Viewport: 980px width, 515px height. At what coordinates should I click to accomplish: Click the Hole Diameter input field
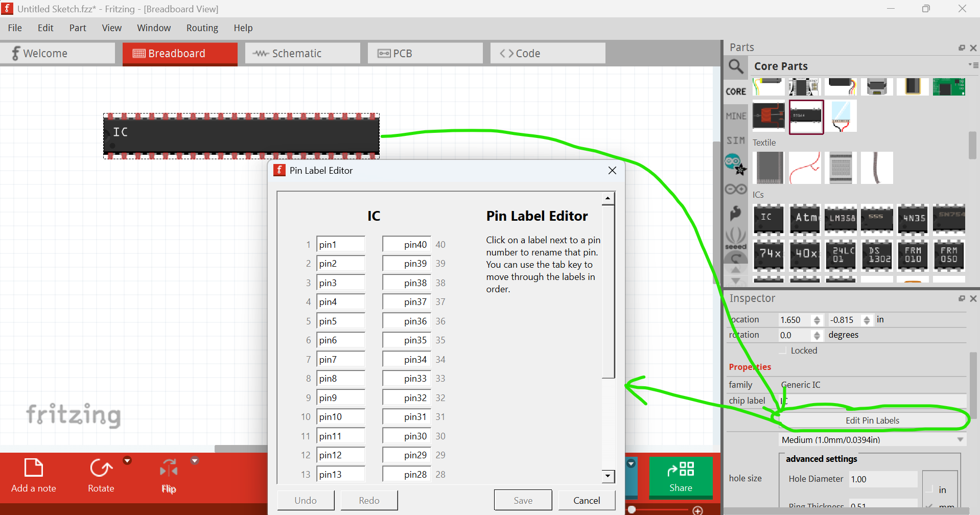[882, 479]
